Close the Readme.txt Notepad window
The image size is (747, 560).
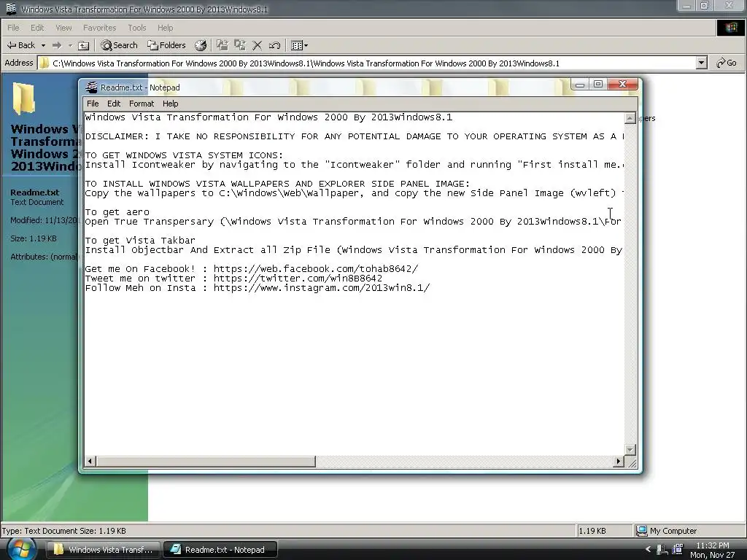click(622, 85)
